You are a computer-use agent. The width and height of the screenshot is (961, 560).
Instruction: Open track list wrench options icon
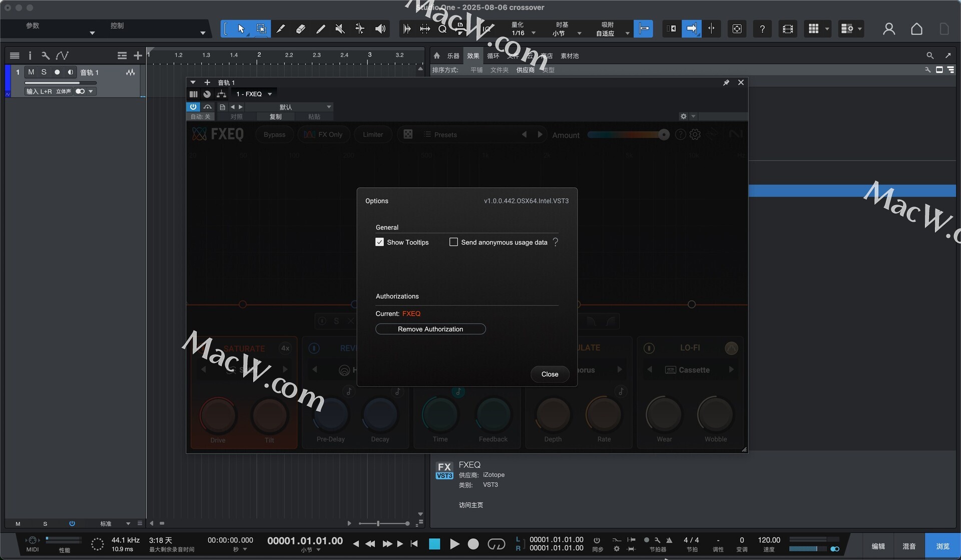tap(46, 56)
